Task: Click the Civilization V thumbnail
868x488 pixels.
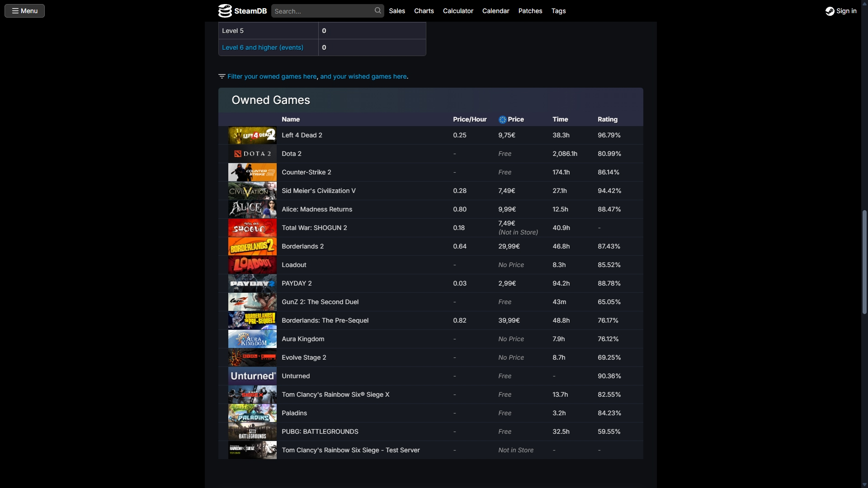Action: click(252, 191)
